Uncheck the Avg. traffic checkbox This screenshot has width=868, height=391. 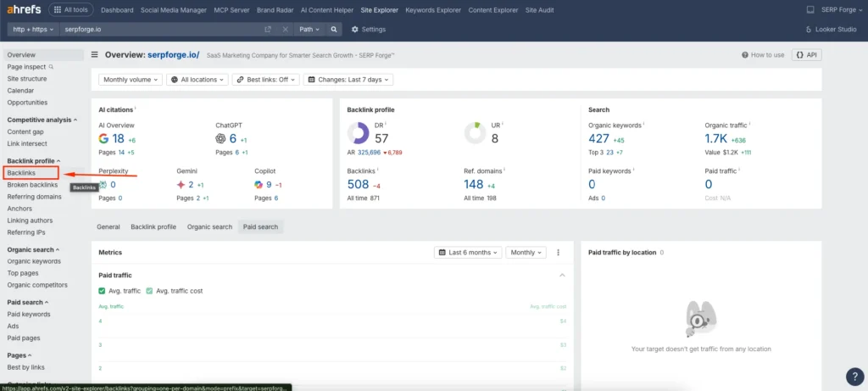click(103, 291)
